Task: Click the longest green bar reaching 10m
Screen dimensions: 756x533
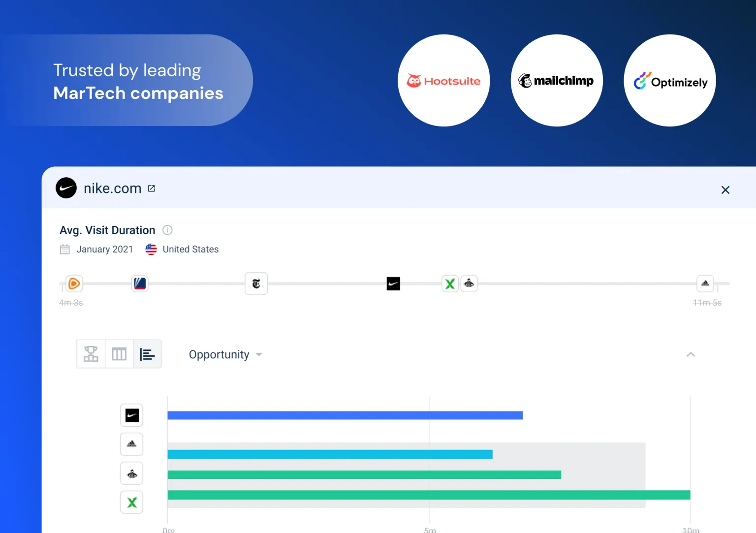Action: 429,495
